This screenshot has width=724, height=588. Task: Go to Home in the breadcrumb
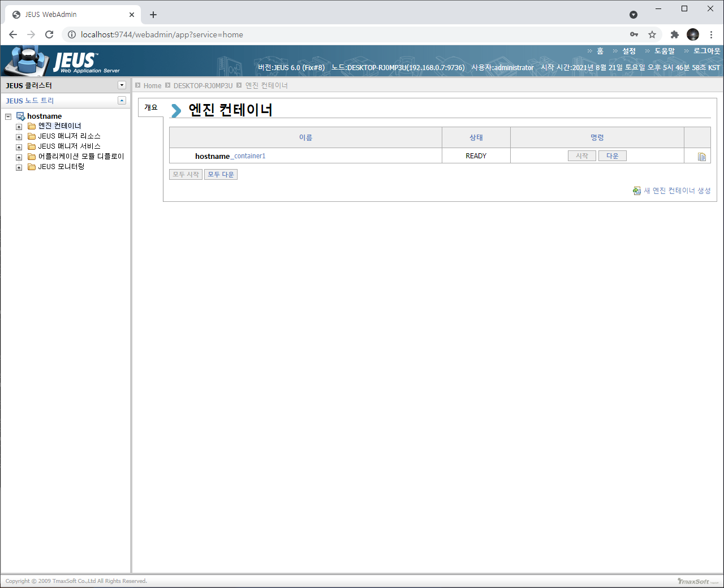152,85
